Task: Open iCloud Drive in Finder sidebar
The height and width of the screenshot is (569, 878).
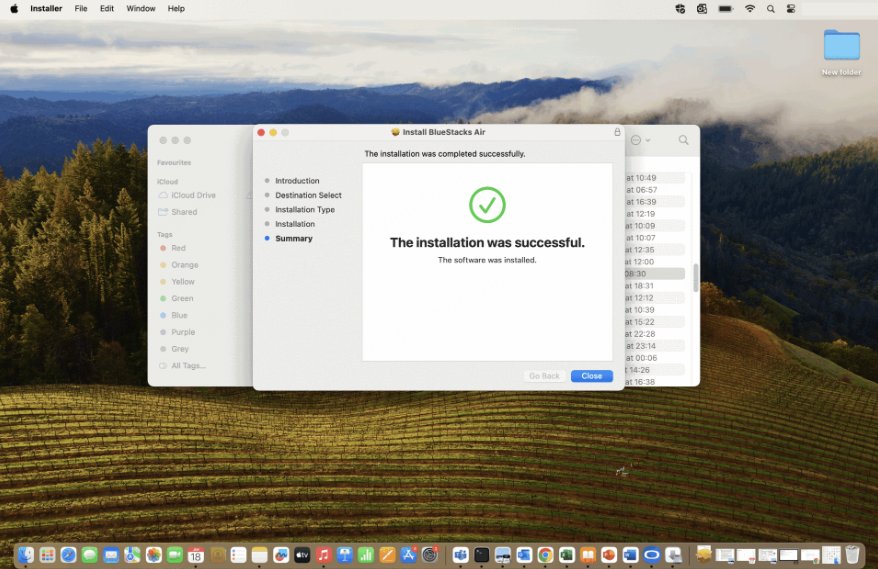Action: [192, 195]
